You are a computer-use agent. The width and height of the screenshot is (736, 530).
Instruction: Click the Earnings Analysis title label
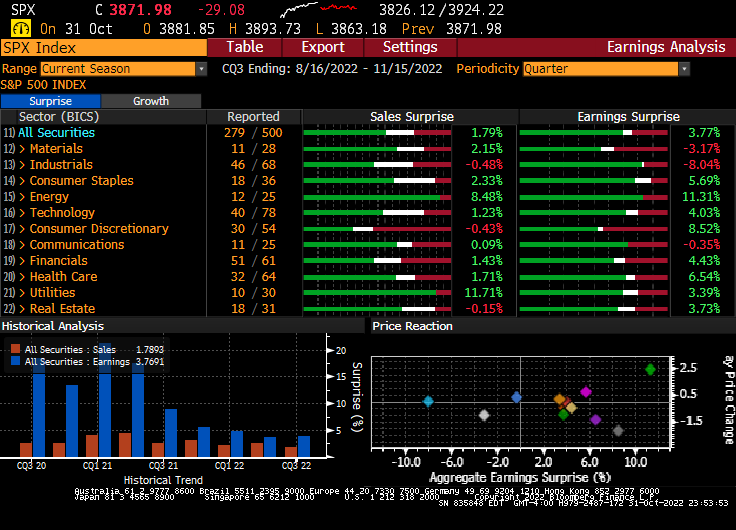point(666,47)
